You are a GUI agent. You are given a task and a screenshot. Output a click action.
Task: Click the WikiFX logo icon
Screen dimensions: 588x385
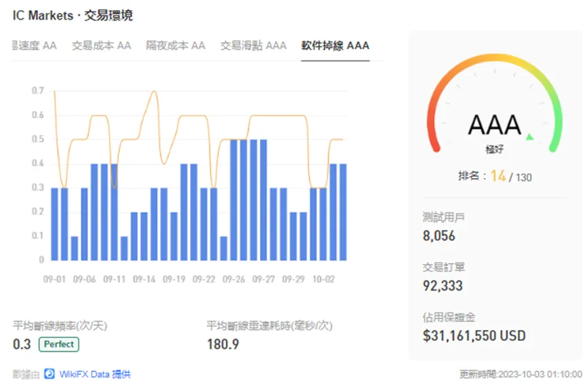coord(49,373)
